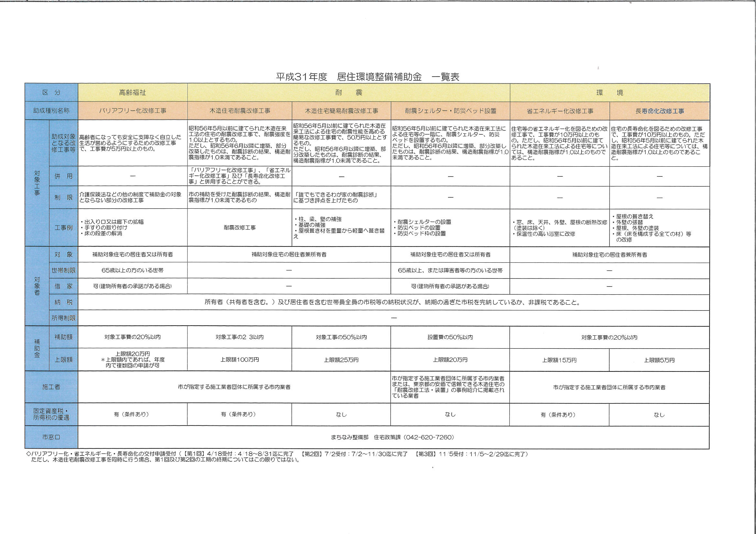Select the 施工者 row label cell

51,387
